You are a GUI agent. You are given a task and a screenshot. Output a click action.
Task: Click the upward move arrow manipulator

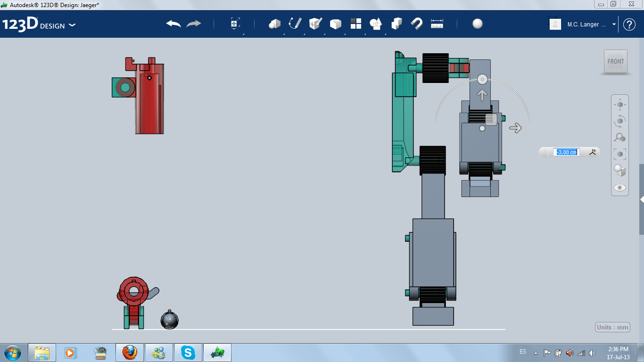pos(482,95)
